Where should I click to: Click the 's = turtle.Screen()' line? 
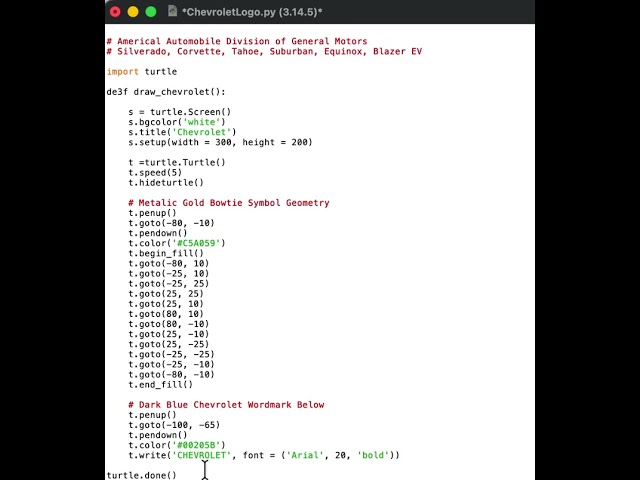click(180, 112)
